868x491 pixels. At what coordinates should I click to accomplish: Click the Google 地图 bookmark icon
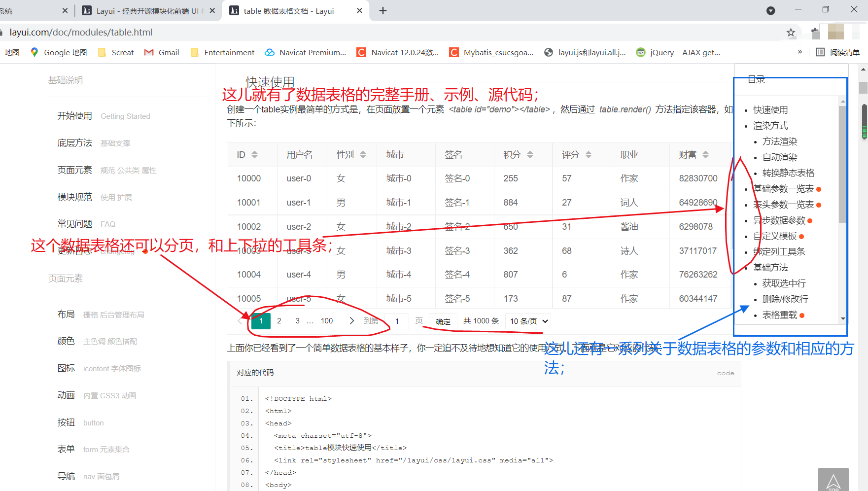34,52
